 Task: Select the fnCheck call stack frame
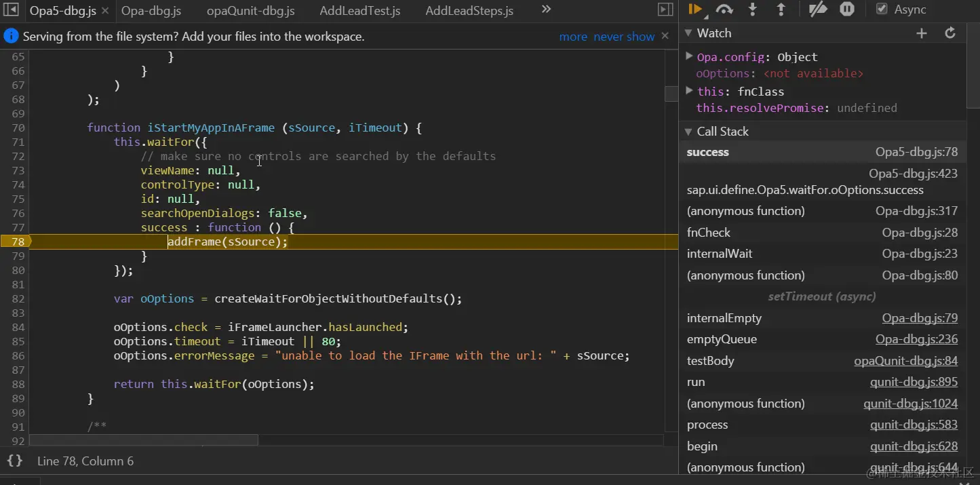[x=822, y=233]
